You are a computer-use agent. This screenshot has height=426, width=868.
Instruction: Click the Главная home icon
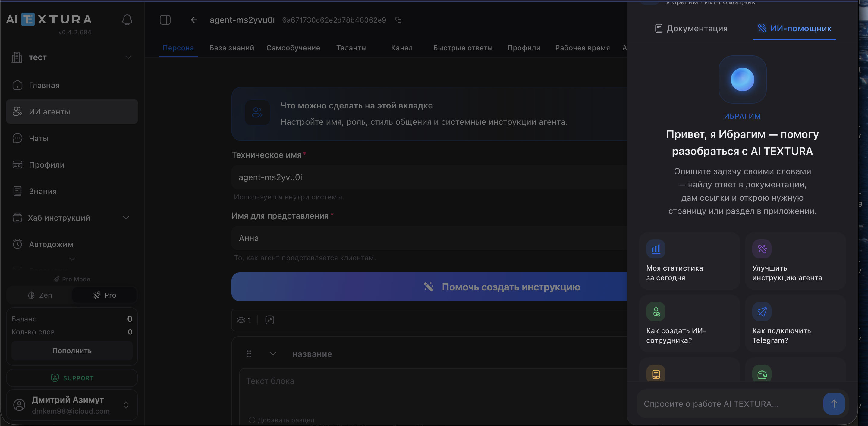[x=17, y=85]
